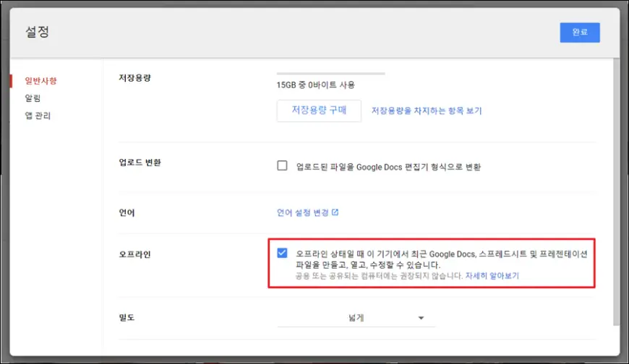Select the 일반사항 tab in sidebar
Image resolution: width=629 pixels, height=364 pixels.
tap(41, 81)
